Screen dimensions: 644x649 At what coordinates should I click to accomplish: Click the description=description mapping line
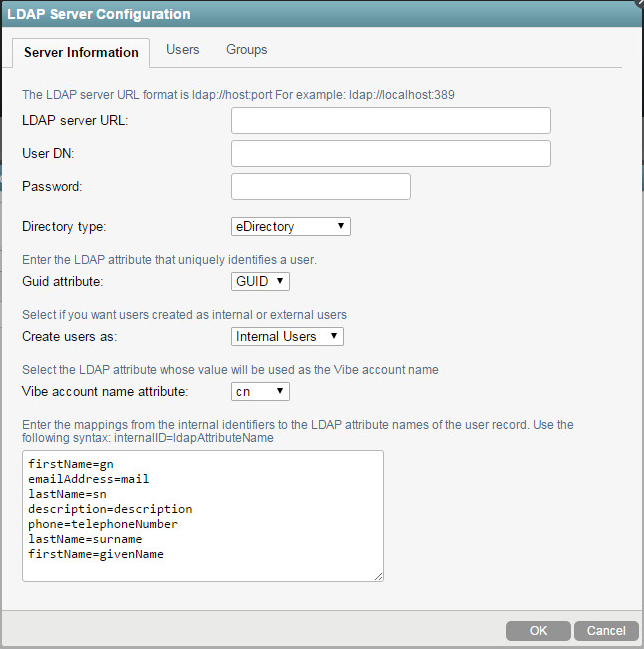(110, 509)
